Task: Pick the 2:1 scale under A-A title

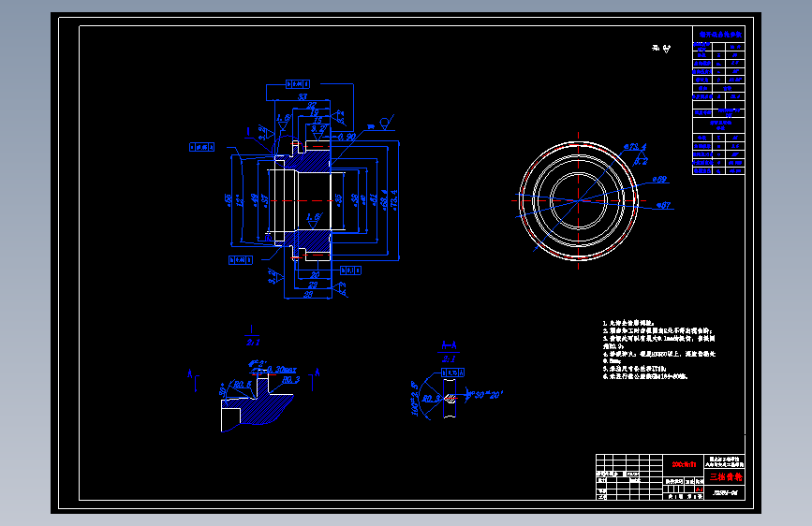Action: (449, 358)
